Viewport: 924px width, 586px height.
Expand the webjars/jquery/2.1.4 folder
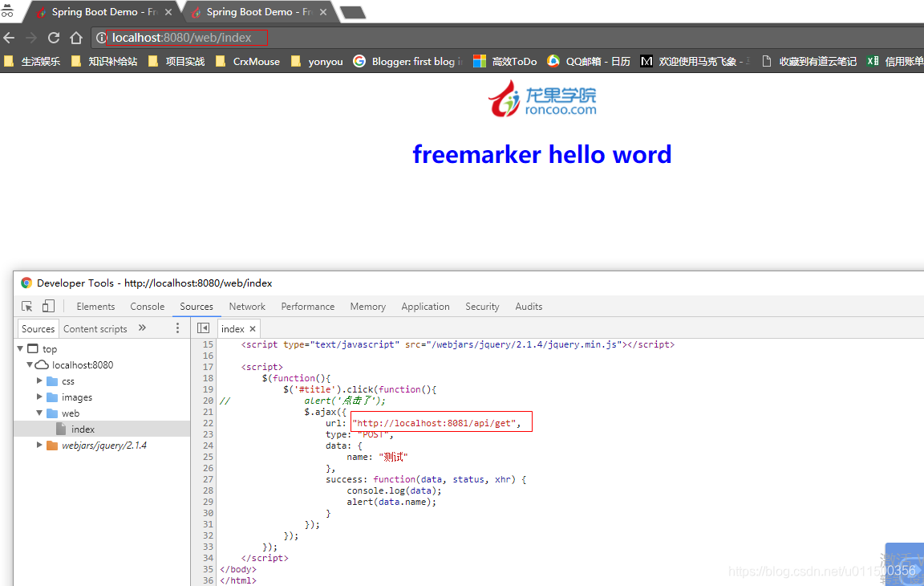tap(38, 445)
